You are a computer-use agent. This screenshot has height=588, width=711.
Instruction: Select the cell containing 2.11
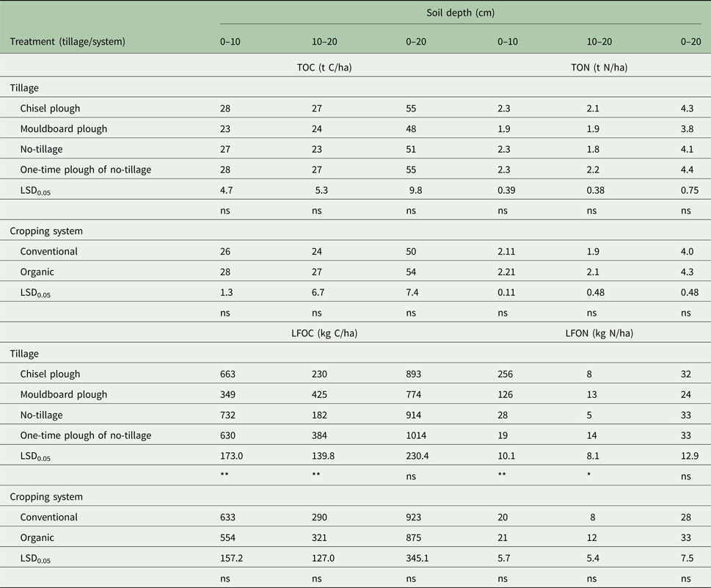(x=507, y=252)
